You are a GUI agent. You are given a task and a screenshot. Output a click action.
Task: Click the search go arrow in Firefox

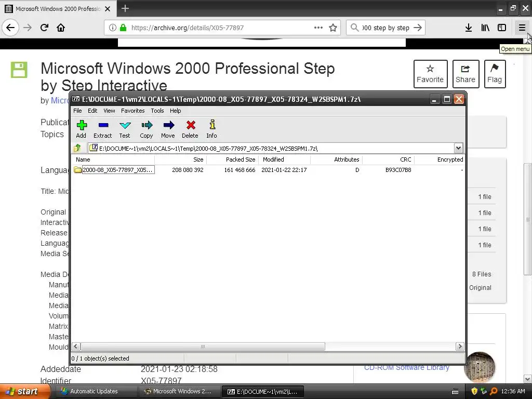418,28
